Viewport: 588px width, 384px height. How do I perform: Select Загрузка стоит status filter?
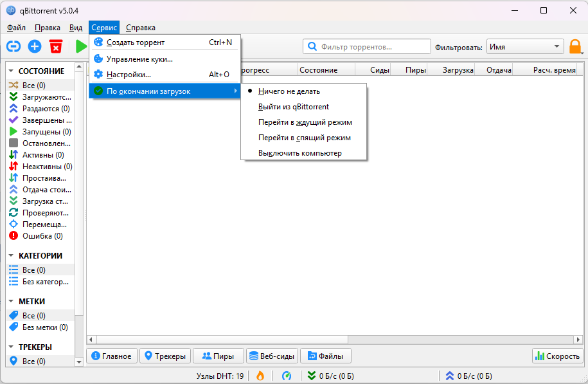tap(40, 201)
